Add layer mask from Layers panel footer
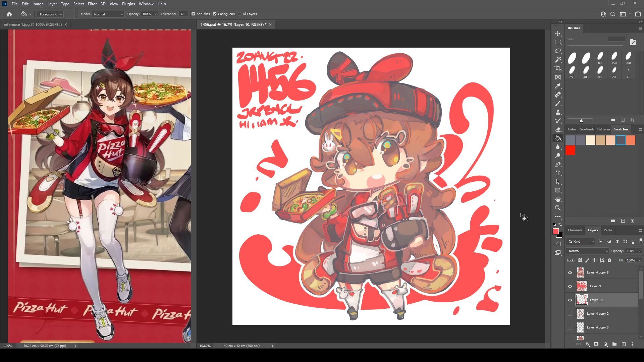The image size is (644, 362). click(596, 344)
